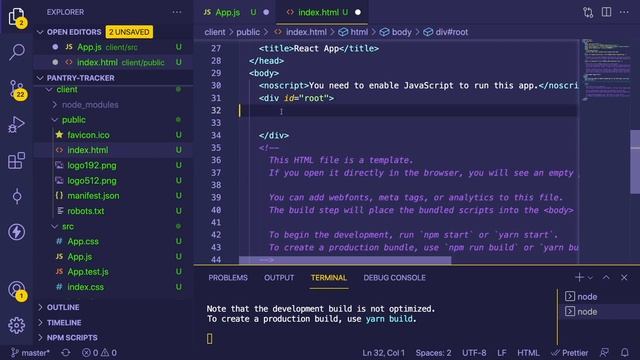Change LF end of line sequence
The width and height of the screenshot is (640, 360).
(502, 353)
